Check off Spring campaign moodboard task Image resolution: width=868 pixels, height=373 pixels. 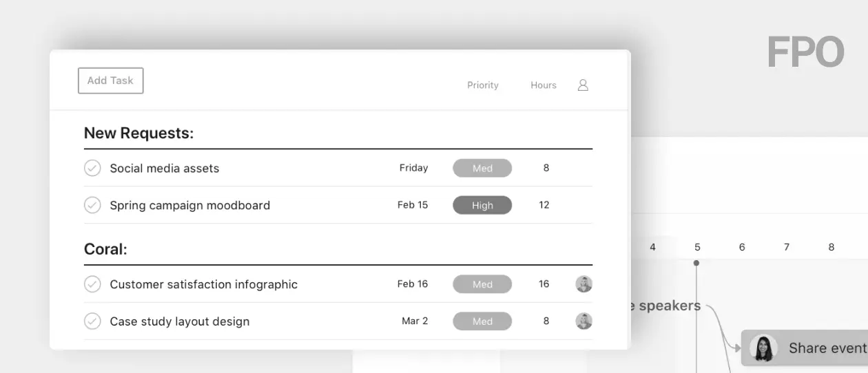pos(92,205)
